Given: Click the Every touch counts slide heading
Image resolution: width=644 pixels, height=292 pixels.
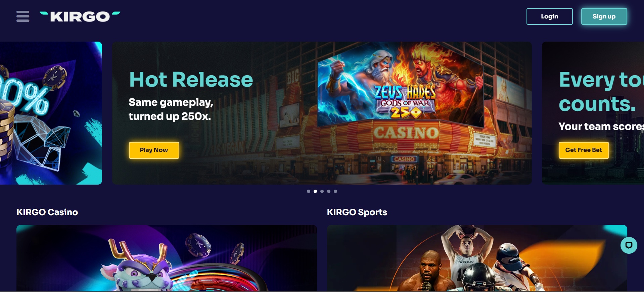Looking at the screenshot, I should tap(601, 91).
